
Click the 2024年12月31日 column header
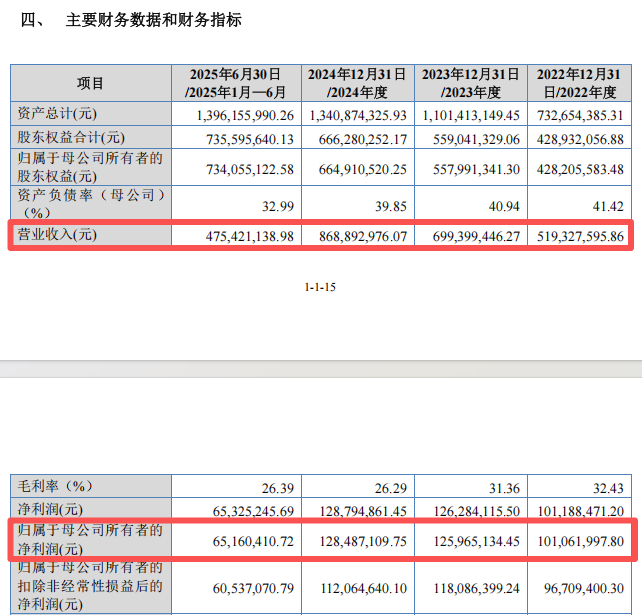point(358,83)
